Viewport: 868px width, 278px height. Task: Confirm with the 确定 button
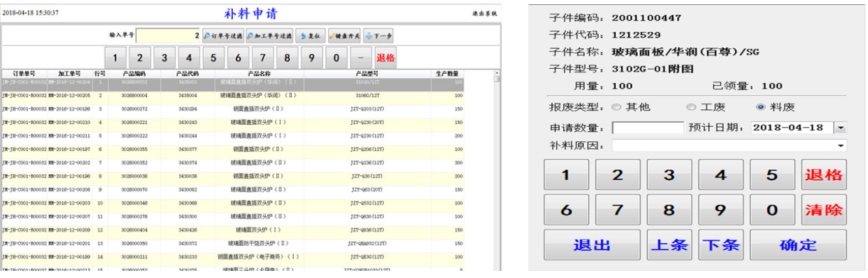coord(798,245)
